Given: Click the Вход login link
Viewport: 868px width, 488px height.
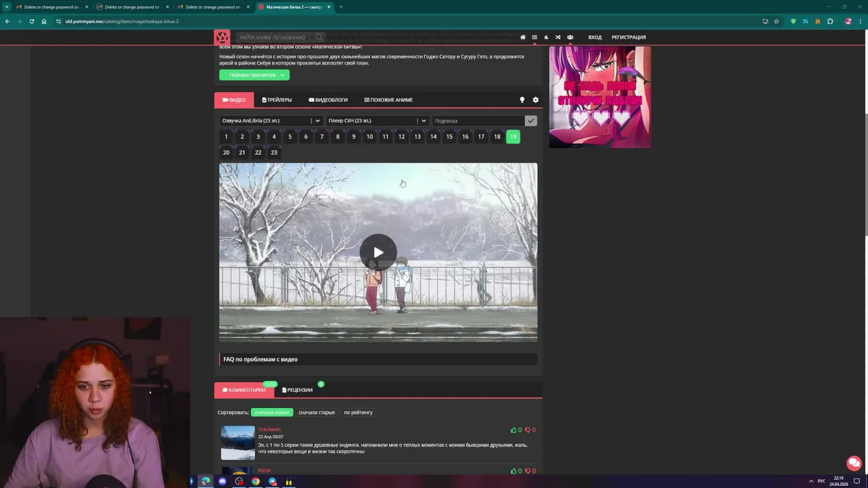Looking at the screenshot, I should tap(595, 37).
